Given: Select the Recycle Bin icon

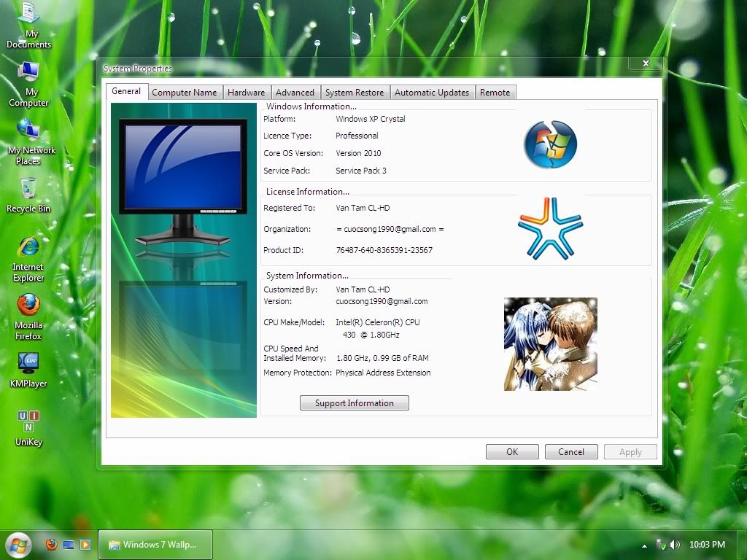Looking at the screenshot, I should (28, 189).
